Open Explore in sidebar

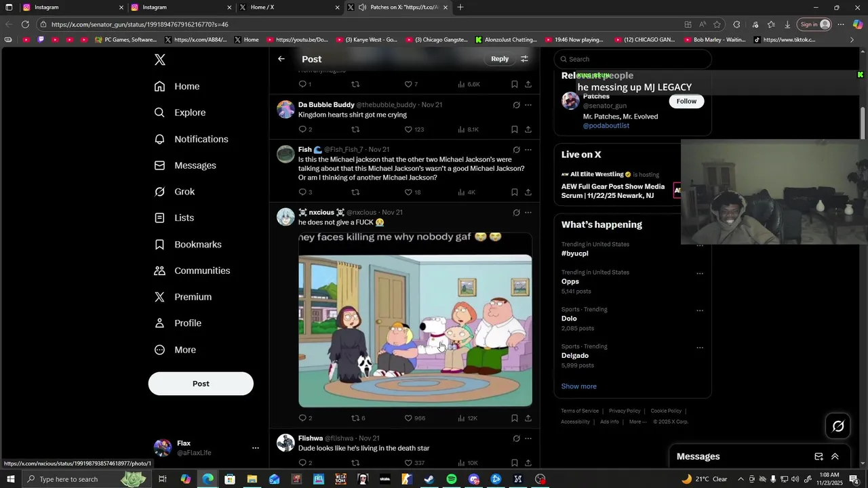[180, 113]
